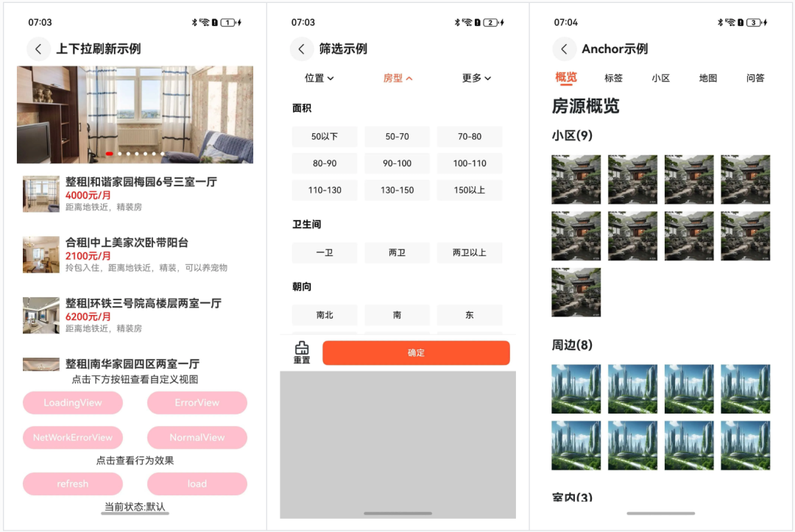The image size is (795, 532).
Task: Choose 两卫 bathroom option
Action: point(397,252)
